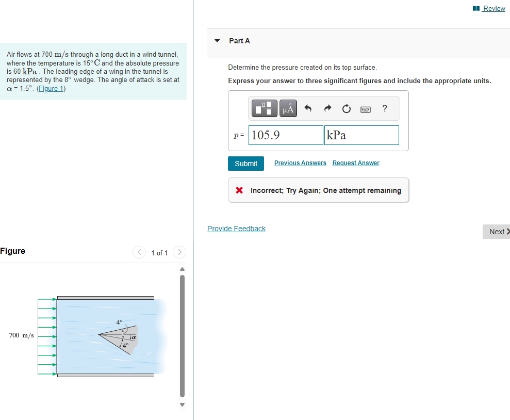The image size is (510, 420).
Task: Reset the answer using the circular reset icon
Action: click(x=346, y=108)
